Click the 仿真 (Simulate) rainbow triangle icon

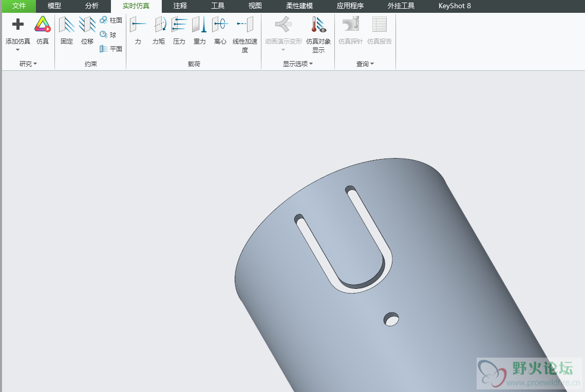point(43,25)
